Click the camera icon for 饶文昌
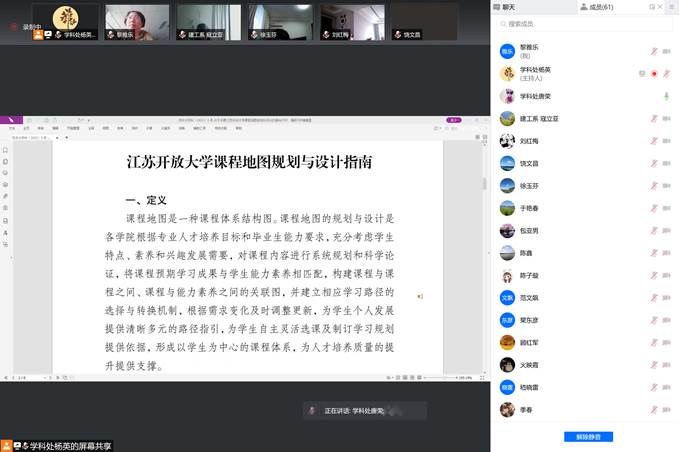Viewport: 679px width, 452px height. 666,163
